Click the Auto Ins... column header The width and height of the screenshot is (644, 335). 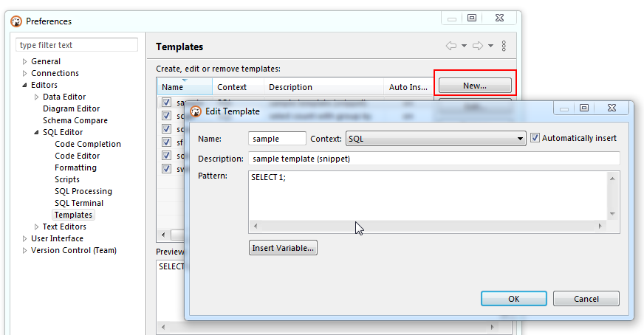click(408, 87)
